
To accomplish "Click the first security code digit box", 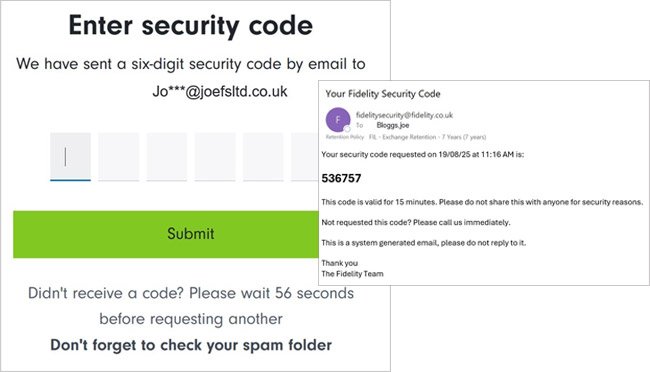I will (70, 157).
